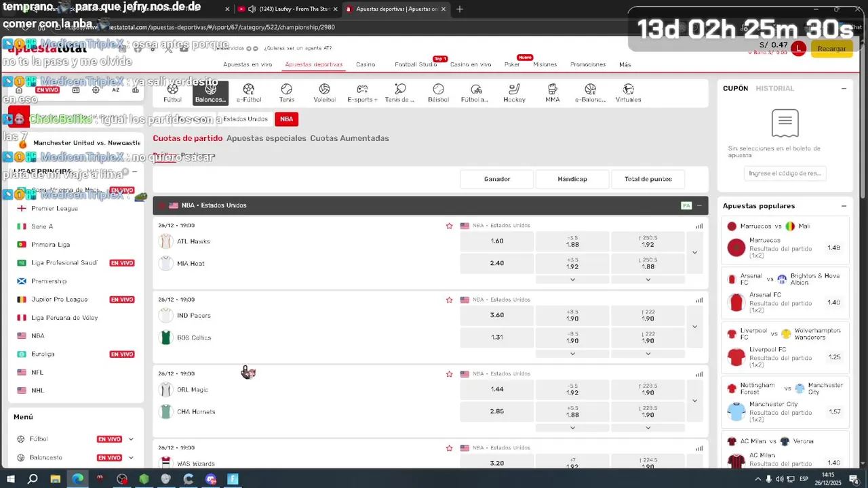Viewport: 868px width, 488px height.
Task: Expand more total lines for Hawks vs Heat
Action: 648,279
